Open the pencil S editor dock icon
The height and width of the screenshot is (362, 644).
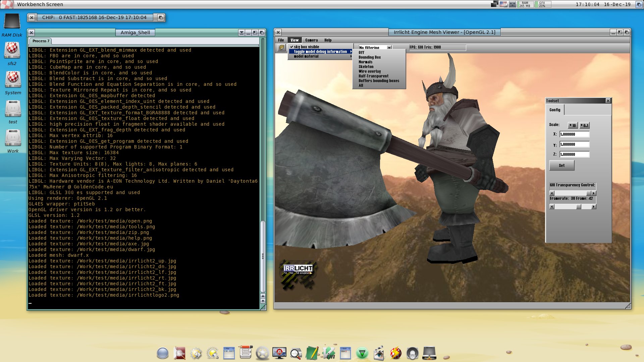click(x=246, y=352)
